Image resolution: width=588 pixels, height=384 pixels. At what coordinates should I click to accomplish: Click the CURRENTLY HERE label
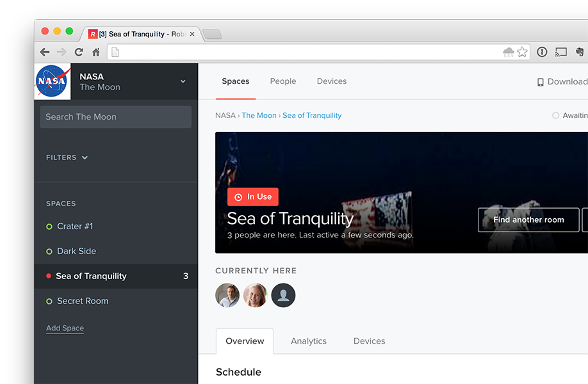(x=256, y=271)
